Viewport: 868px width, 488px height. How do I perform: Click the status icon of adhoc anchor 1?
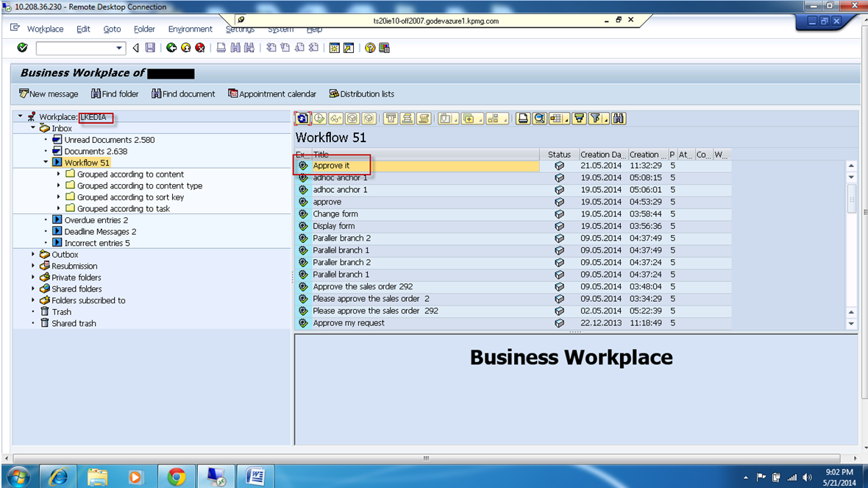tap(559, 177)
